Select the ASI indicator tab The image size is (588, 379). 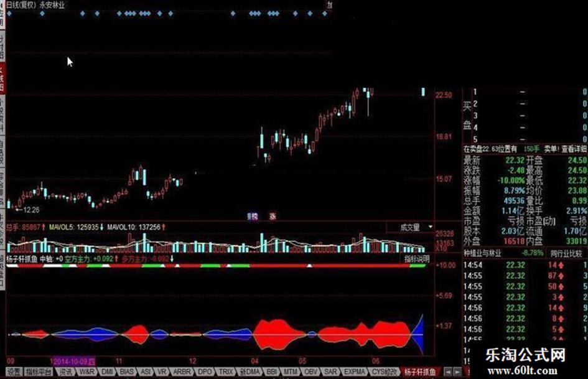point(146,372)
